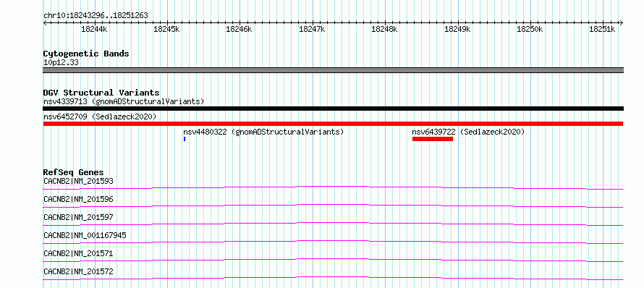Click the gray 10p12.33 cytogenetic band bar
Screen dimensions: 644x288
coord(333,70)
